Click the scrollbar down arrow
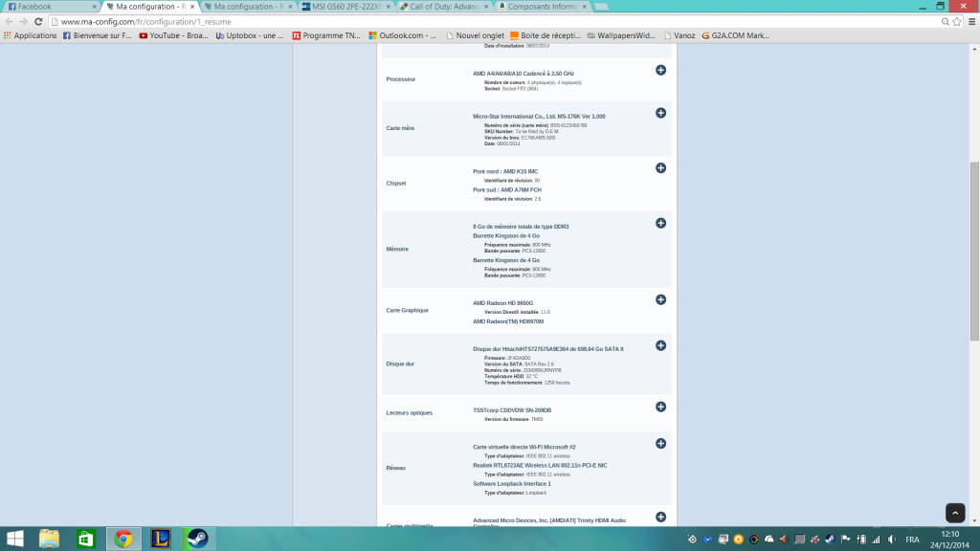 [974, 520]
